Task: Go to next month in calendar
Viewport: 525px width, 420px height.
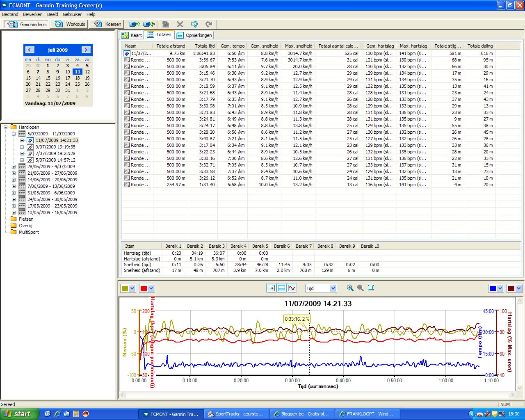Action: point(86,50)
